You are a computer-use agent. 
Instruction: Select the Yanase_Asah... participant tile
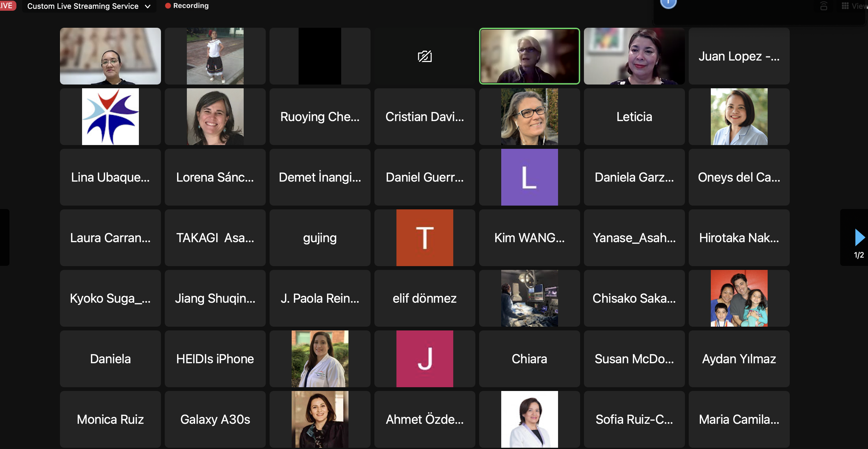tap(634, 238)
